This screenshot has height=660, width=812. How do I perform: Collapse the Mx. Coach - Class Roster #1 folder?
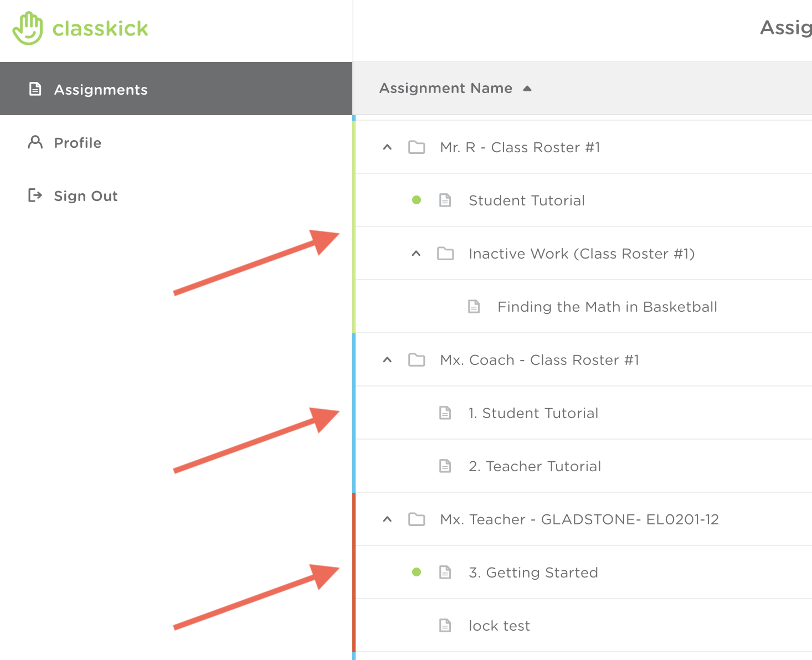(388, 360)
